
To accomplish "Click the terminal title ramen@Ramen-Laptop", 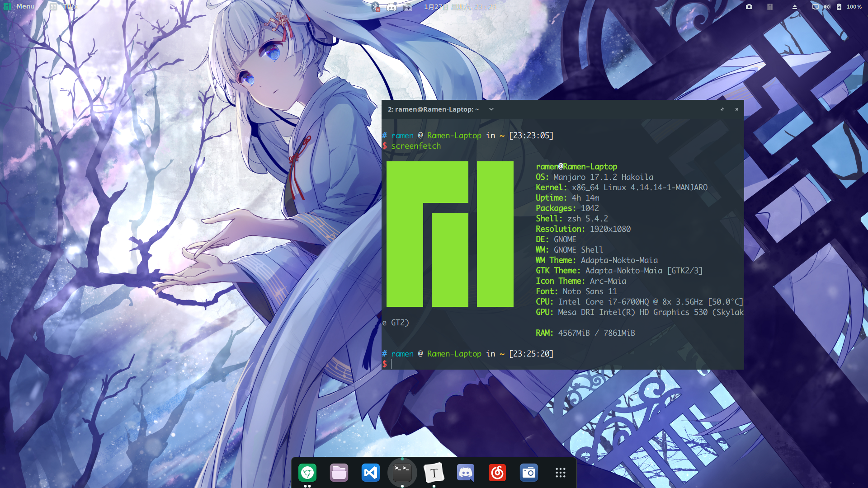I will pos(433,109).
